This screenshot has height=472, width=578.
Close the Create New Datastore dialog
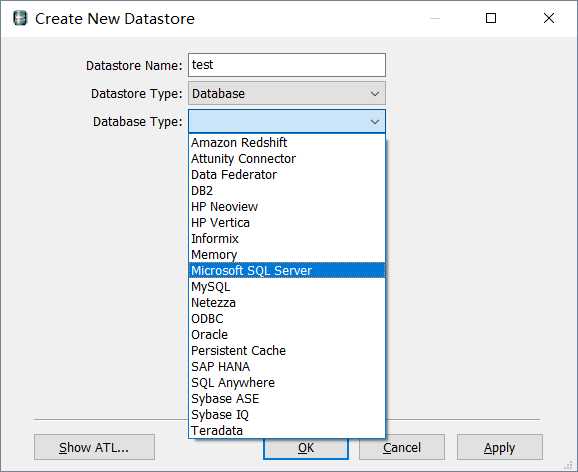click(x=549, y=18)
